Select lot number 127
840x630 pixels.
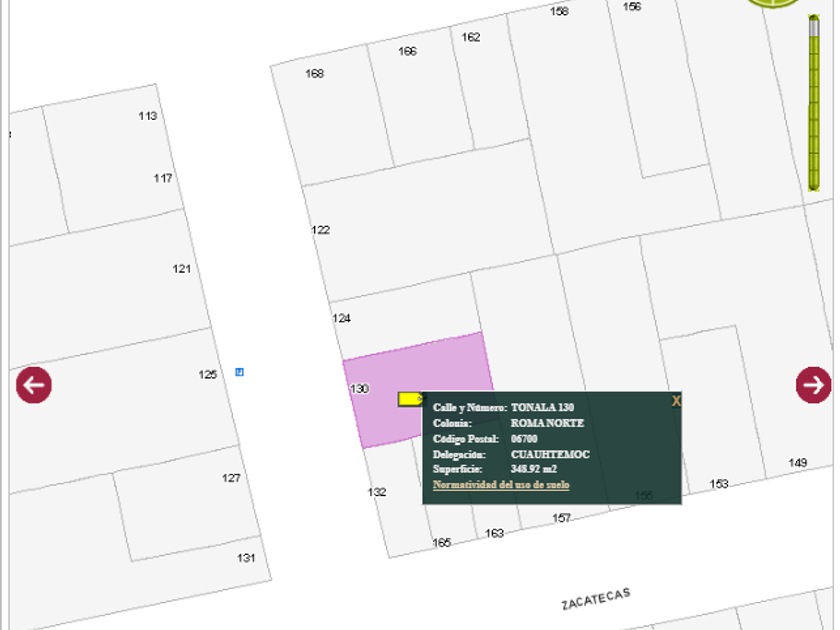(231, 478)
